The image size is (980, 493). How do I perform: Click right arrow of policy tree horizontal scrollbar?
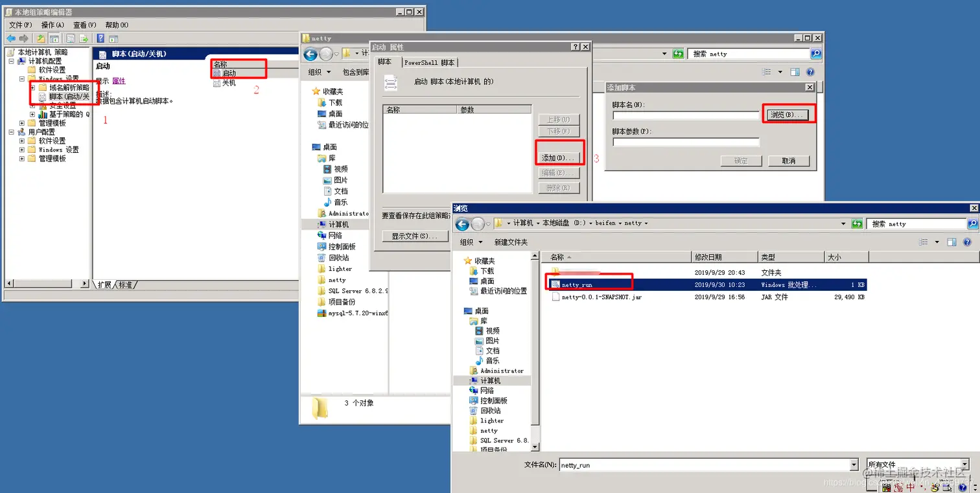pos(84,284)
